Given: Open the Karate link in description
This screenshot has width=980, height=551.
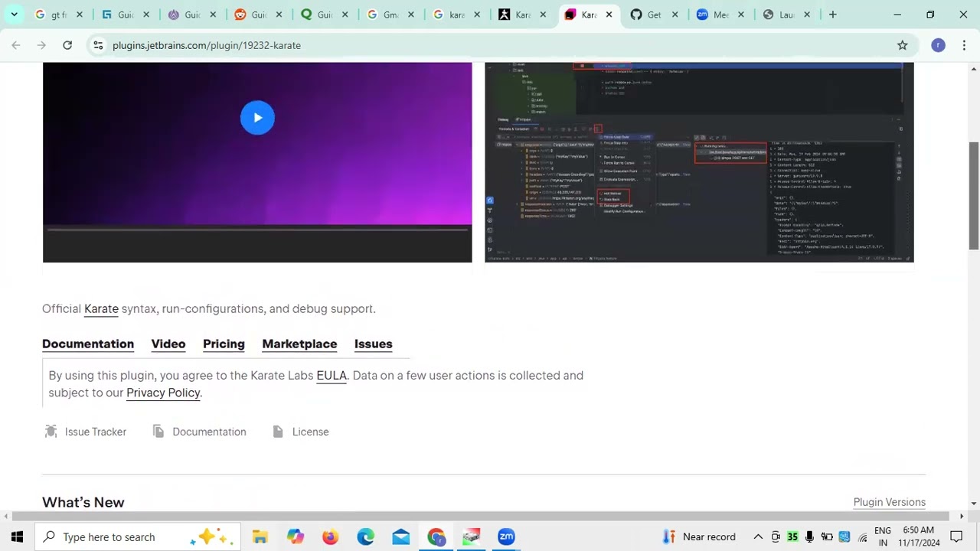Looking at the screenshot, I should [x=101, y=308].
